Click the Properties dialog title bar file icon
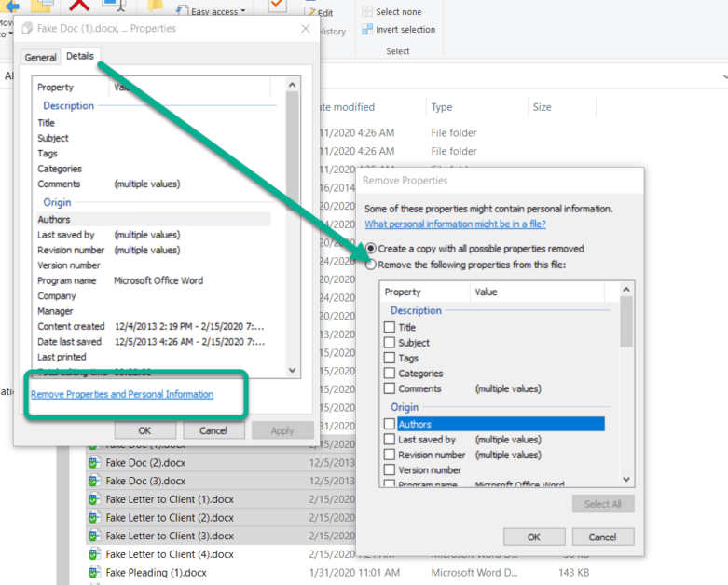This screenshot has height=585, width=728. [x=27, y=28]
